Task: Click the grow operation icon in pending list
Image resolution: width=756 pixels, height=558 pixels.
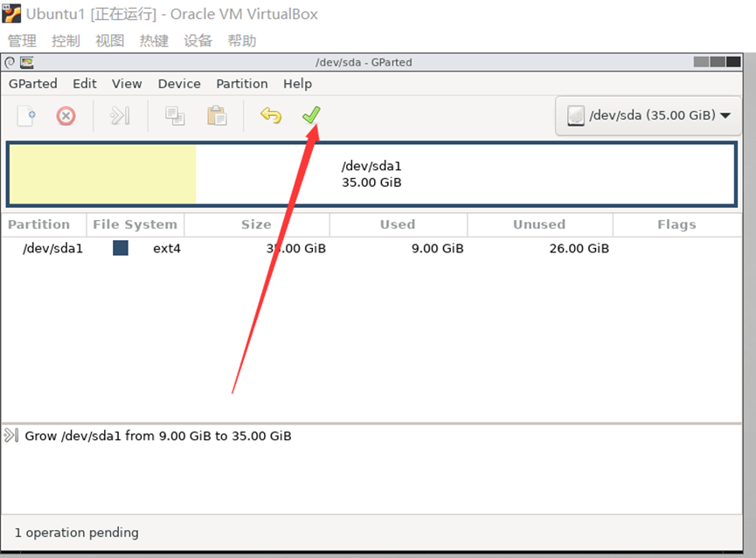Action: pyautogui.click(x=11, y=436)
